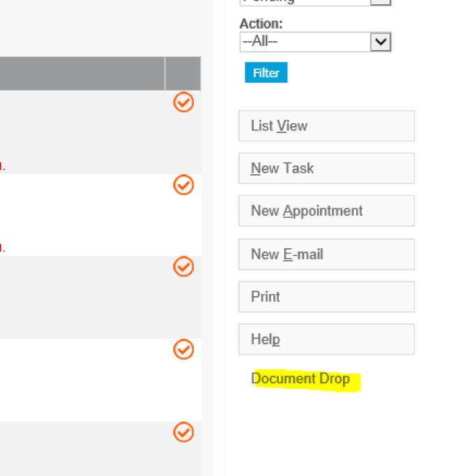Open the Help item
Screen dimensions: 453x476
[326, 339]
